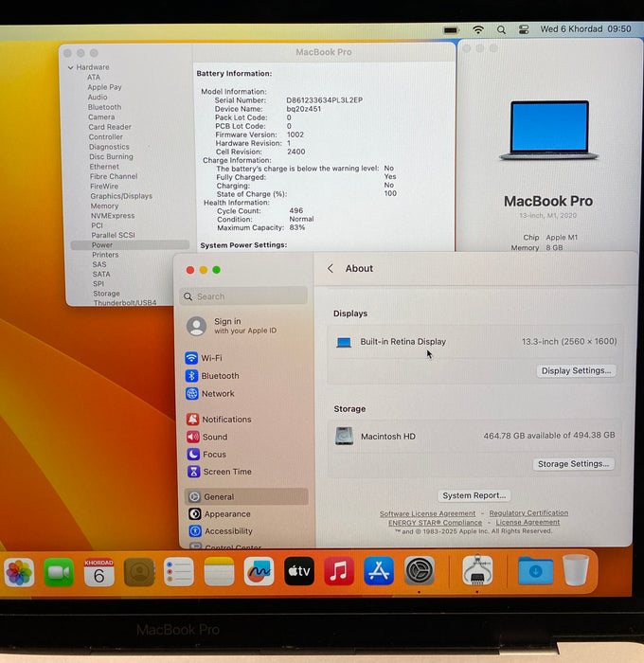Open the ENERGY STAR Compliance link
Viewport: 644px width, 663px height.
[x=435, y=523]
